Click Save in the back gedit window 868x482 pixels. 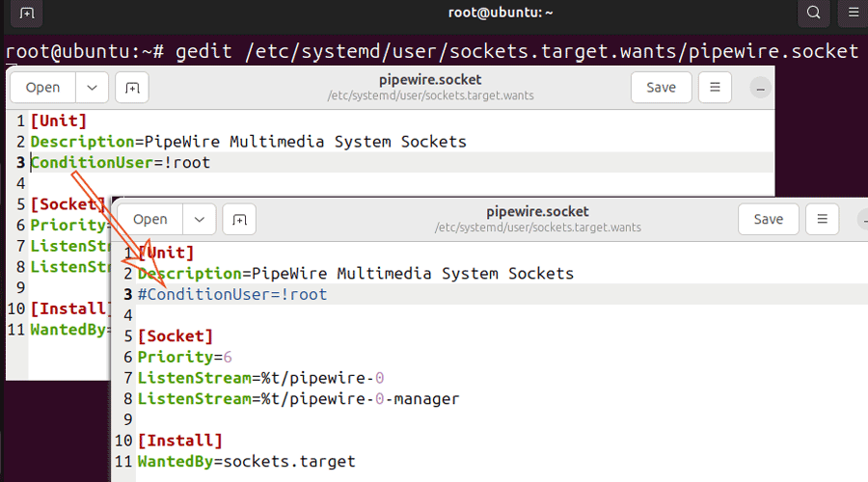pyautogui.click(x=661, y=88)
